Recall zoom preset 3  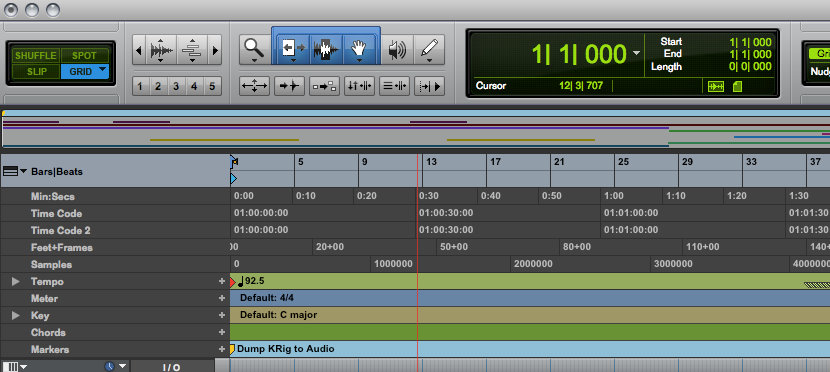point(176,86)
